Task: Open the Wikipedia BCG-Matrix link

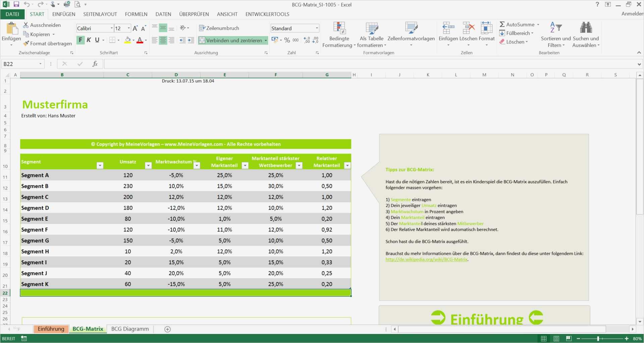Action: (426, 260)
